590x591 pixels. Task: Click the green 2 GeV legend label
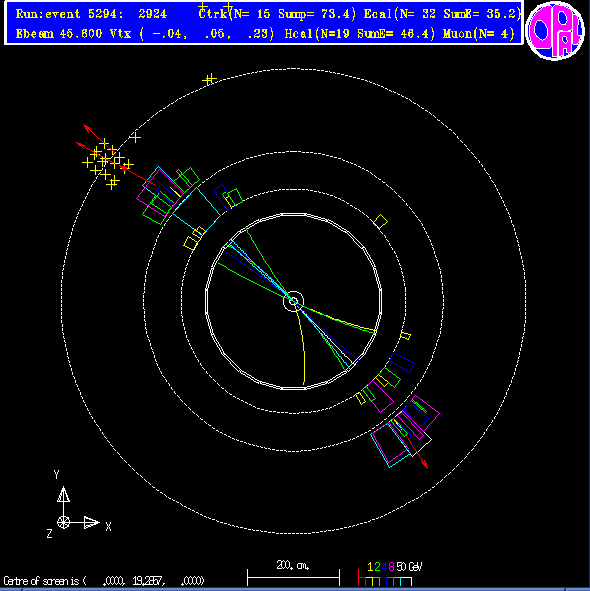pos(377,567)
